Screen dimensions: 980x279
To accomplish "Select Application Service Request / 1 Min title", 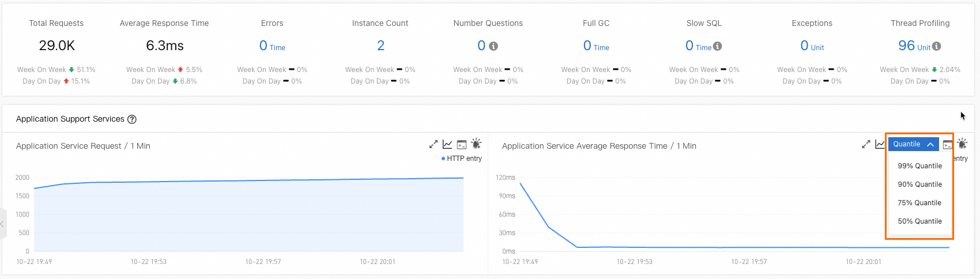I will (83, 146).
